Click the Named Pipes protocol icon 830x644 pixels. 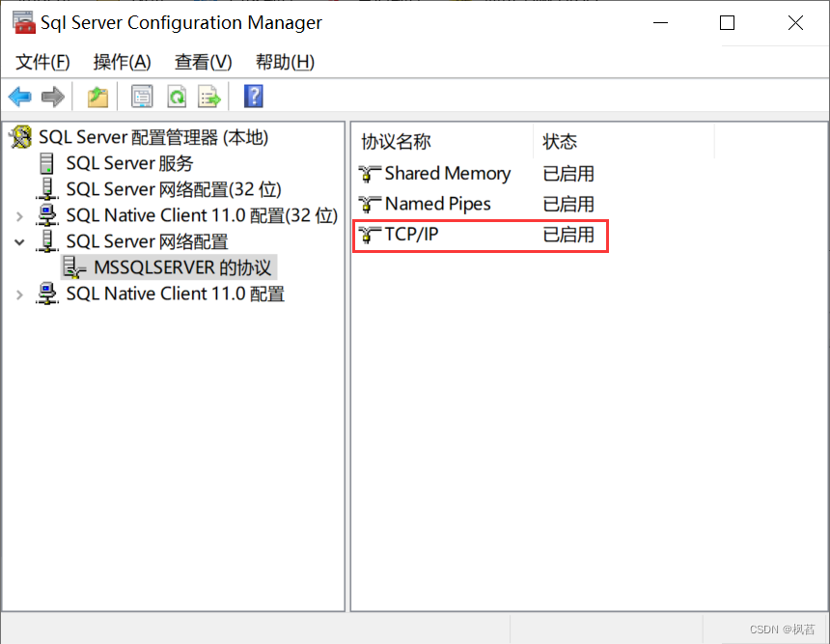(370, 204)
